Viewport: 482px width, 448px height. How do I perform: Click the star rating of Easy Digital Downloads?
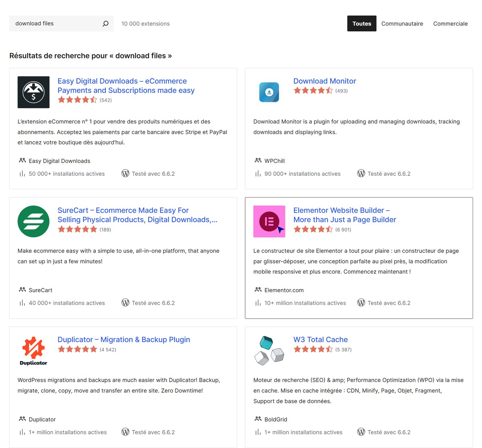tap(77, 100)
